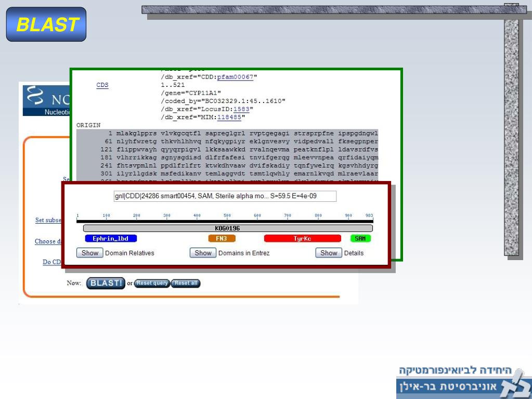Click the 983 end mark on ruler

[x=369, y=215]
